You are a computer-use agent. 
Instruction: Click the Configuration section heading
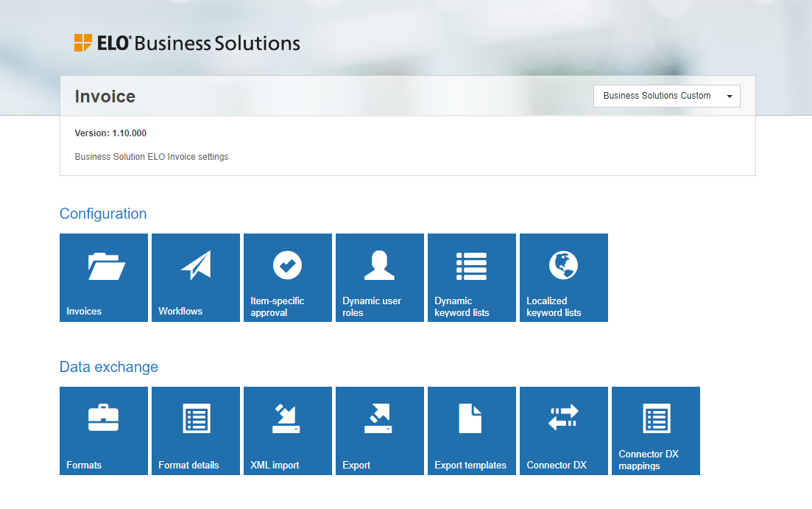[103, 214]
